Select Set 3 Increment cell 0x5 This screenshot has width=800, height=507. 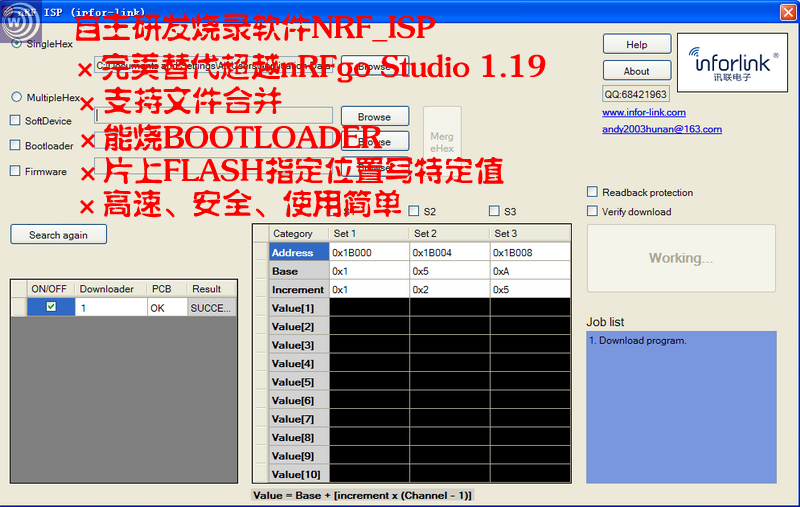(530, 289)
